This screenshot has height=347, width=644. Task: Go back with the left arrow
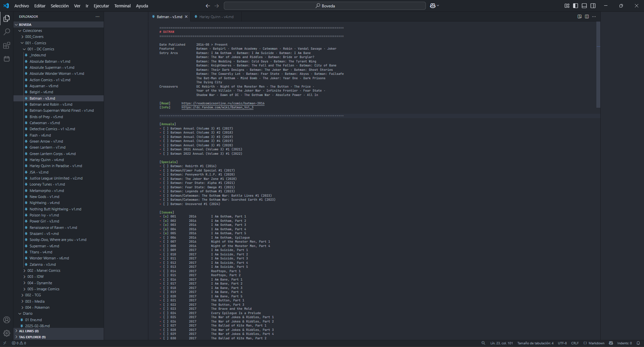point(208,6)
